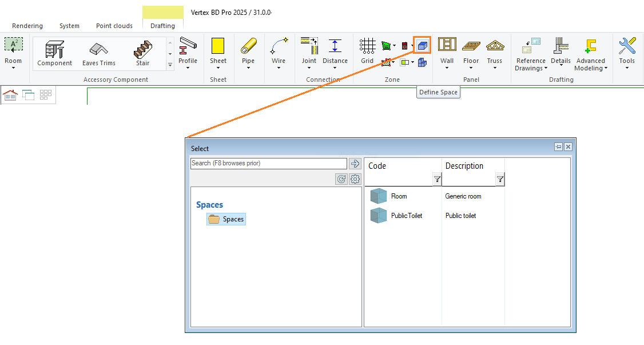Click the Define Space icon in Zone group
Viewport: 644px width, 345px height.
pos(422,45)
